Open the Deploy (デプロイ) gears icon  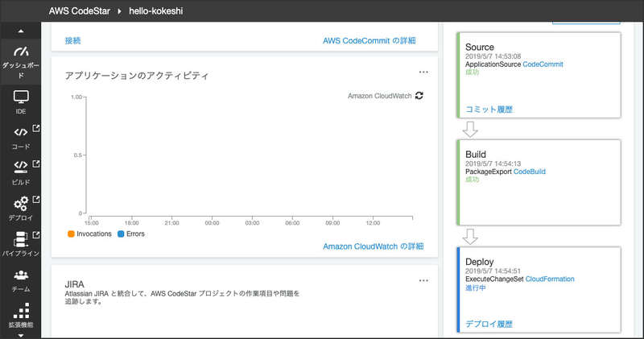(x=21, y=203)
